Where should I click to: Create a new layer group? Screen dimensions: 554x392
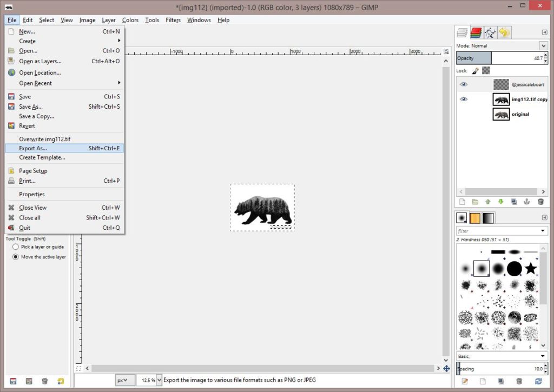point(475,202)
